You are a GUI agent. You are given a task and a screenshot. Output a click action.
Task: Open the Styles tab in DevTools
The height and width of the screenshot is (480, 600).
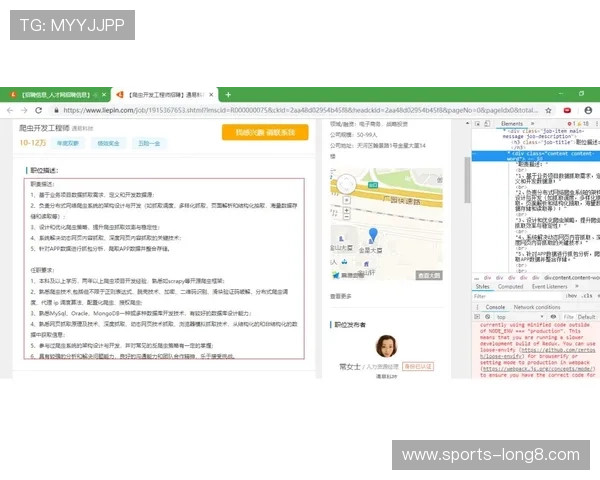482,286
